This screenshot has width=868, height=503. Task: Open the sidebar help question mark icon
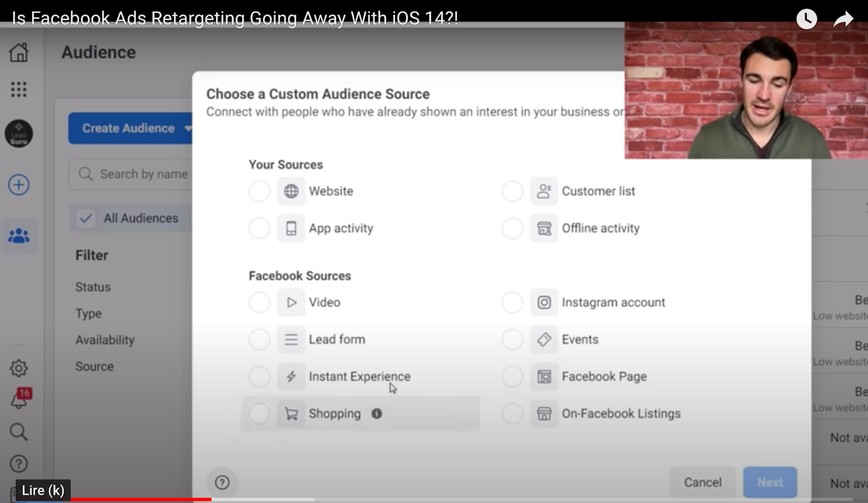[x=19, y=464]
